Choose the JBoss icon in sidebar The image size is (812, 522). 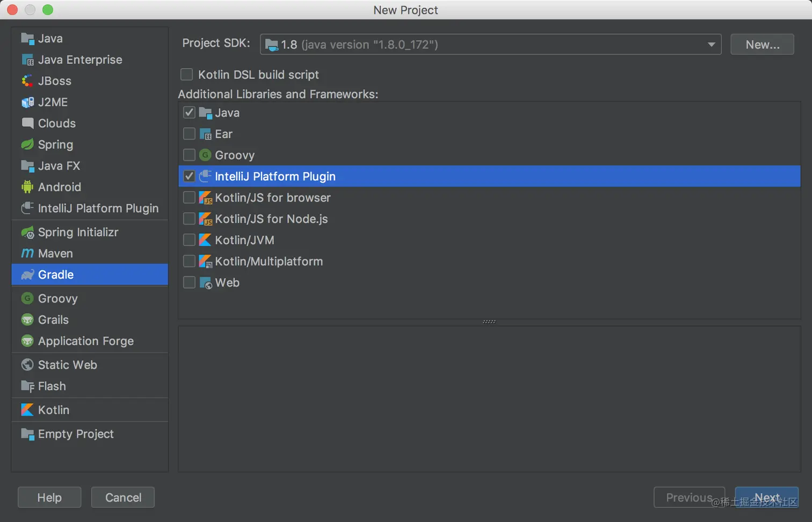(27, 81)
